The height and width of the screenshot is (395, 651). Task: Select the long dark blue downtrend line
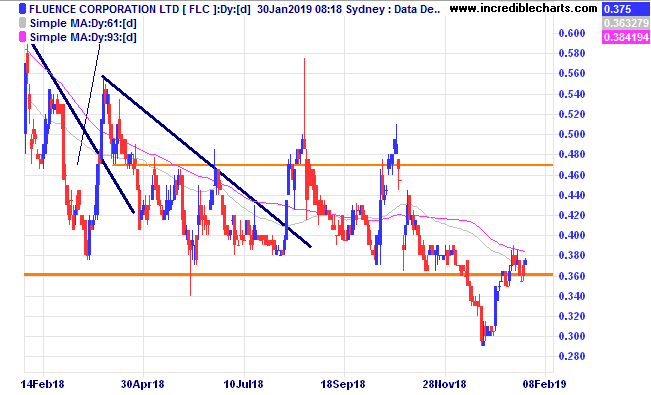206,161
